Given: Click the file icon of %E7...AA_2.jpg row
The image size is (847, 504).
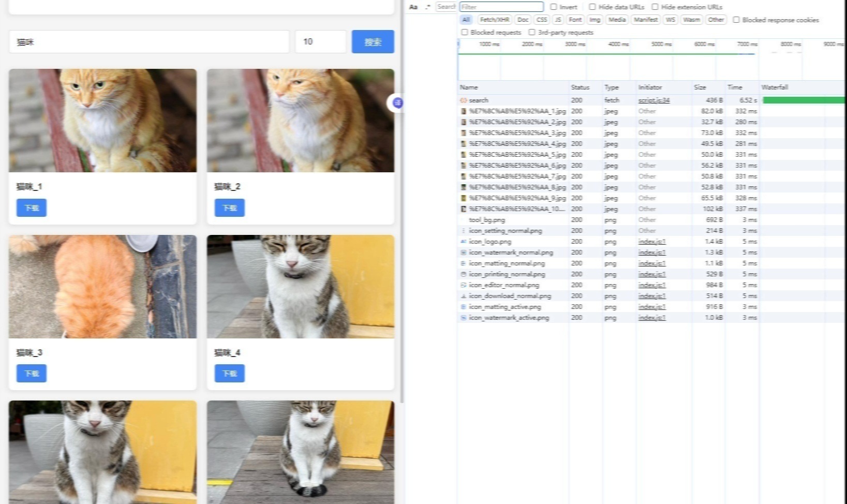Looking at the screenshot, I should coord(464,122).
